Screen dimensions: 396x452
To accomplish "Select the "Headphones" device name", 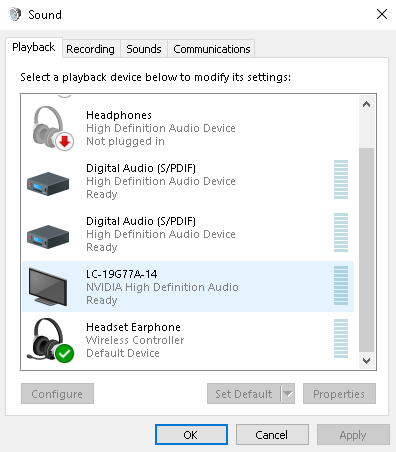I will pyautogui.click(x=119, y=115).
